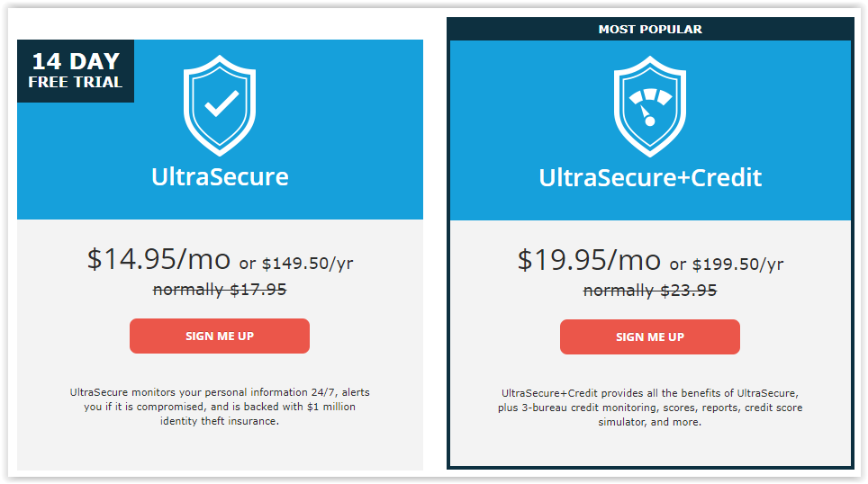Viewport: 868px width, 484px height.
Task: Click the UltraSecure monitoring description paragraph
Action: [220, 407]
